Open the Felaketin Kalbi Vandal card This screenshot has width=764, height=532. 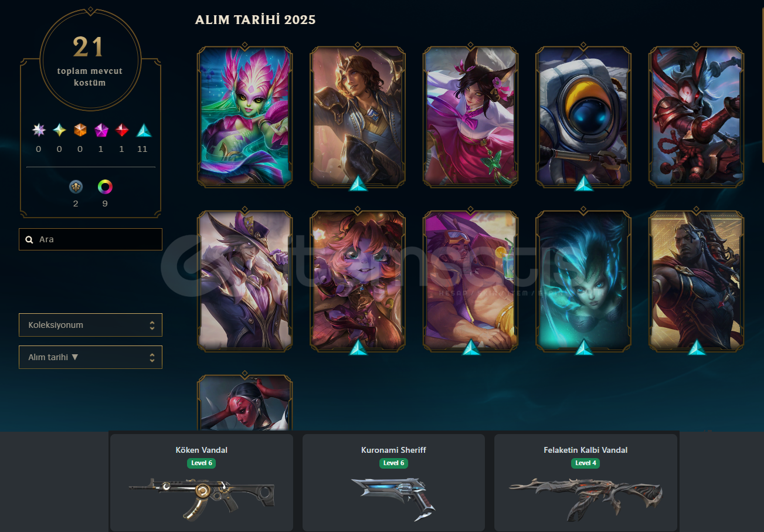tap(586, 483)
